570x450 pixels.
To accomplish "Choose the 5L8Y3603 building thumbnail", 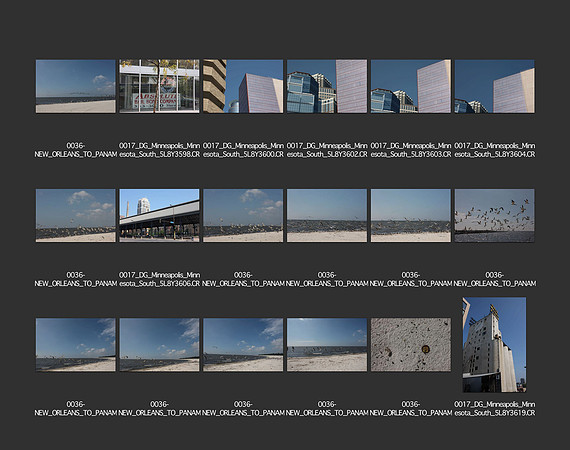I will tap(411, 86).
